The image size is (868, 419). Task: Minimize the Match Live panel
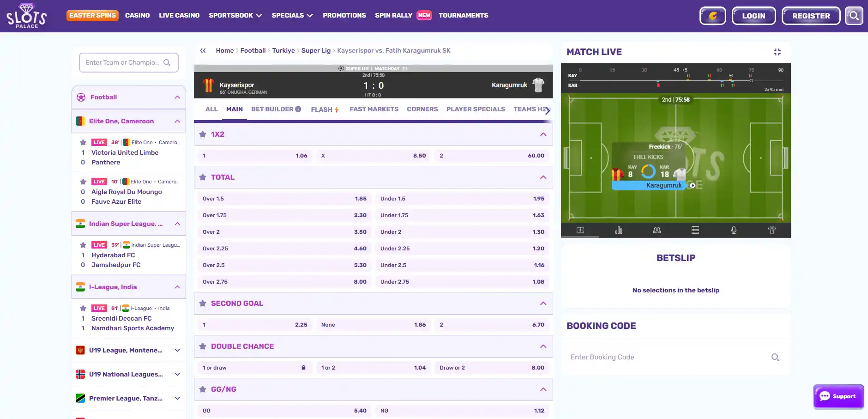777,52
